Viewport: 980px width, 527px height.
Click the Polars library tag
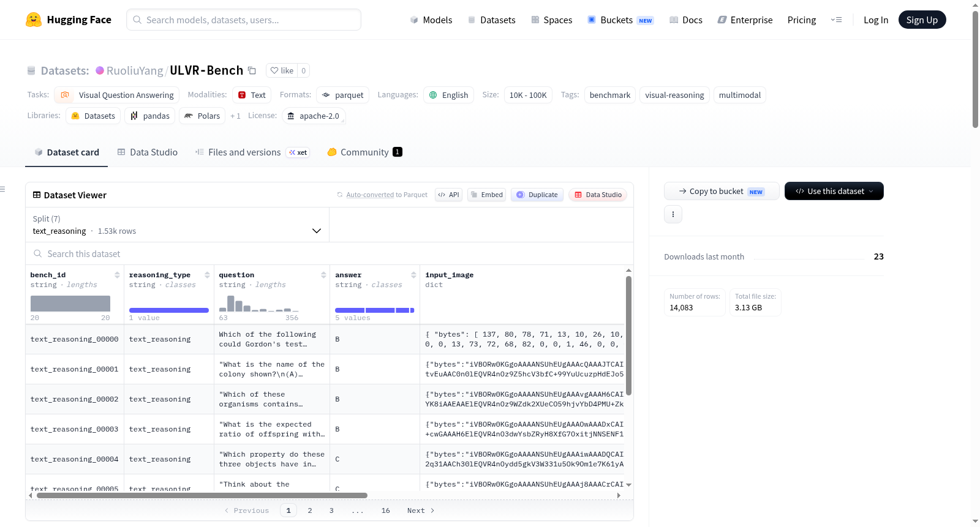point(202,116)
